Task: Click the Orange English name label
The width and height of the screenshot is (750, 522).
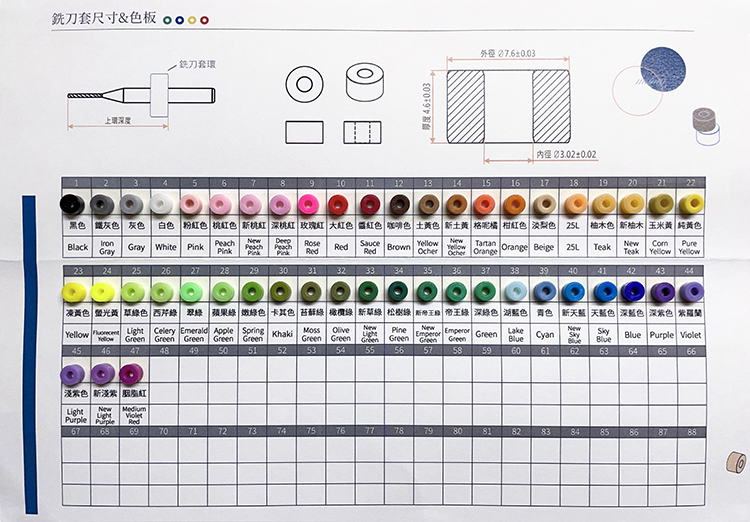Action: [515, 247]
